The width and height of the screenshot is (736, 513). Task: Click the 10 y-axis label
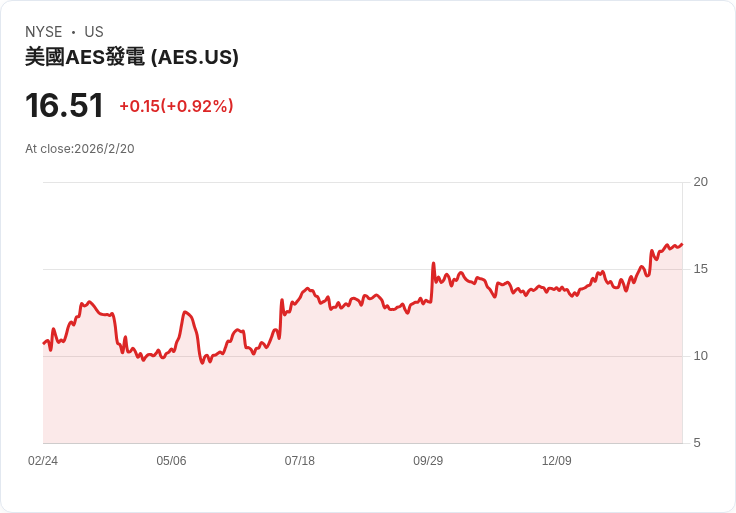(x=701, y=356)
